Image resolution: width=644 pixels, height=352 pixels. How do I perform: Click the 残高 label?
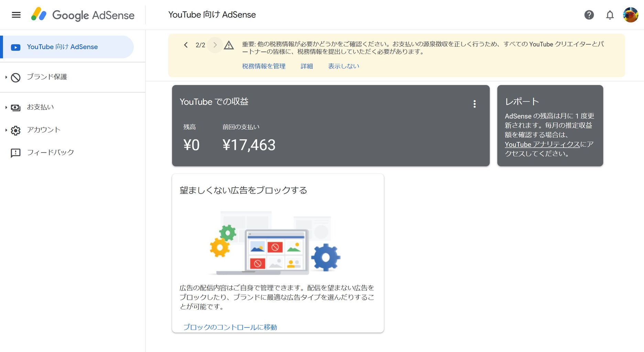(x=190, y=127)
